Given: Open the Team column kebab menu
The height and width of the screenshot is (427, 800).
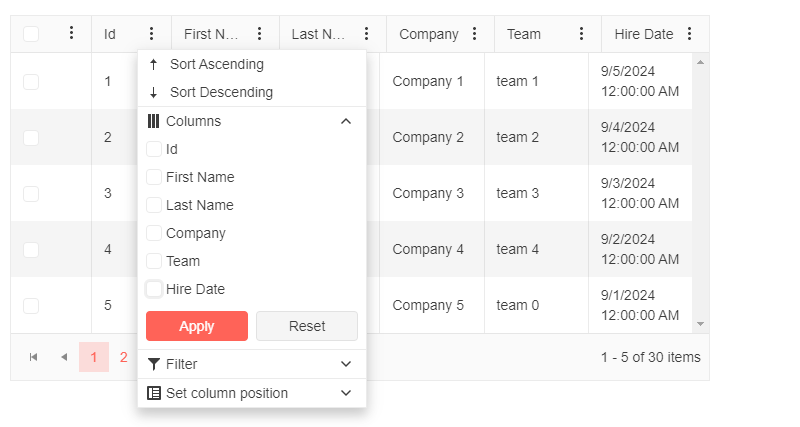Looking at the screenshot, I should point(581,34).
